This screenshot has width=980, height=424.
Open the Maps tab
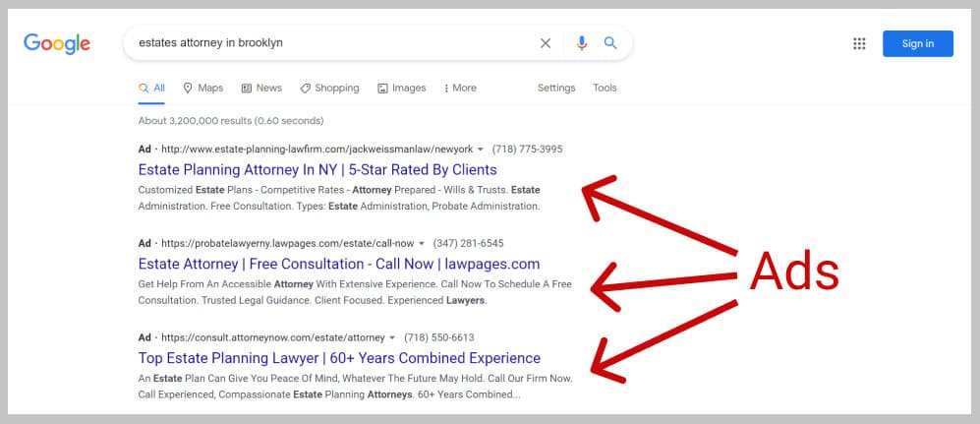coord(203,89)
